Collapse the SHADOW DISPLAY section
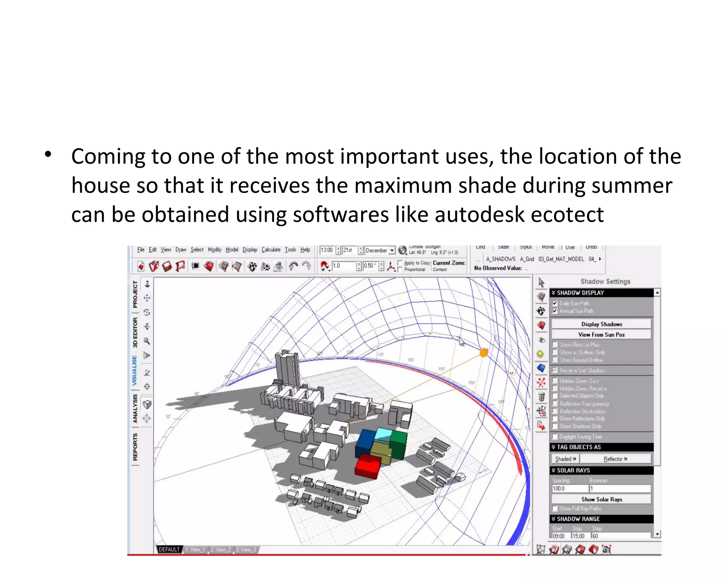This screenshot has width=728, height=582. [553, 293]
